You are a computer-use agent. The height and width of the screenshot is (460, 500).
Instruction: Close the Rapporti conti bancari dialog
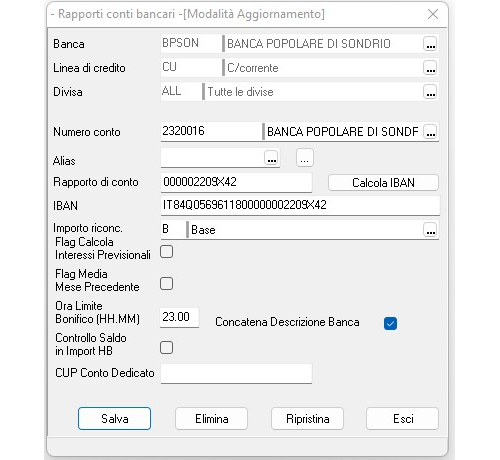tap(433, 14)
